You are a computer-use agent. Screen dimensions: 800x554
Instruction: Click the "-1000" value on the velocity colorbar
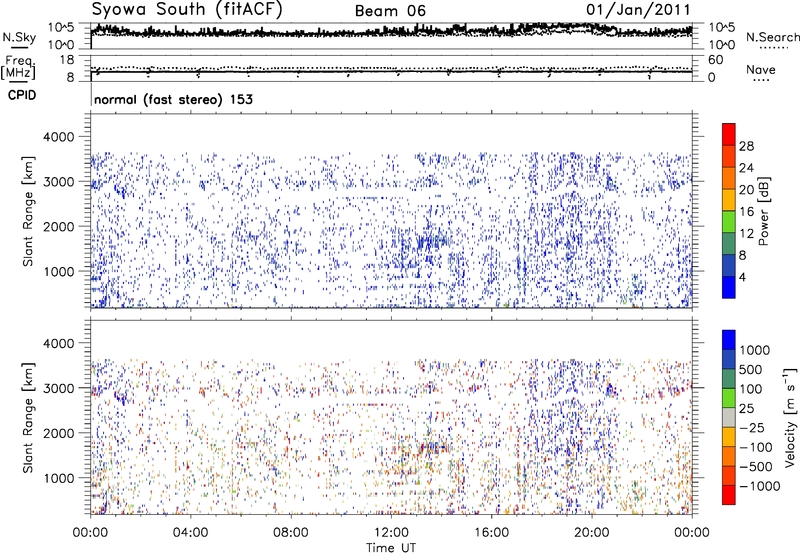tap(760, 486)
